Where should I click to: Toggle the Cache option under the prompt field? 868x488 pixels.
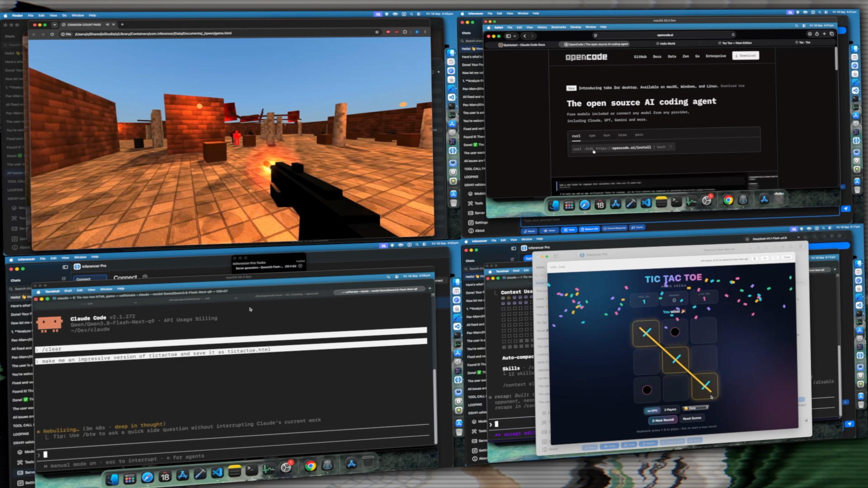637,227
